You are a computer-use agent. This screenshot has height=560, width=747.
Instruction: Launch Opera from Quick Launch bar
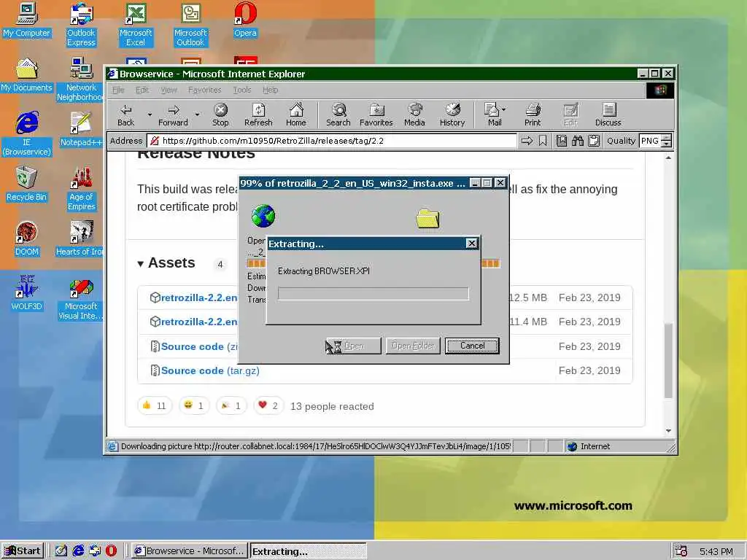111,551
